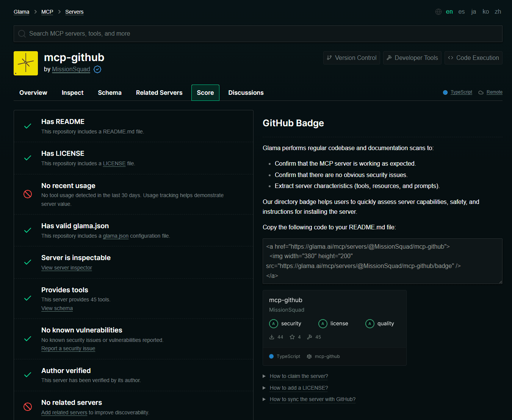Click the Version Control branch icon
The width and height of the screenshot is (512, 420).
pyautogui.click(x=329, y=58)
